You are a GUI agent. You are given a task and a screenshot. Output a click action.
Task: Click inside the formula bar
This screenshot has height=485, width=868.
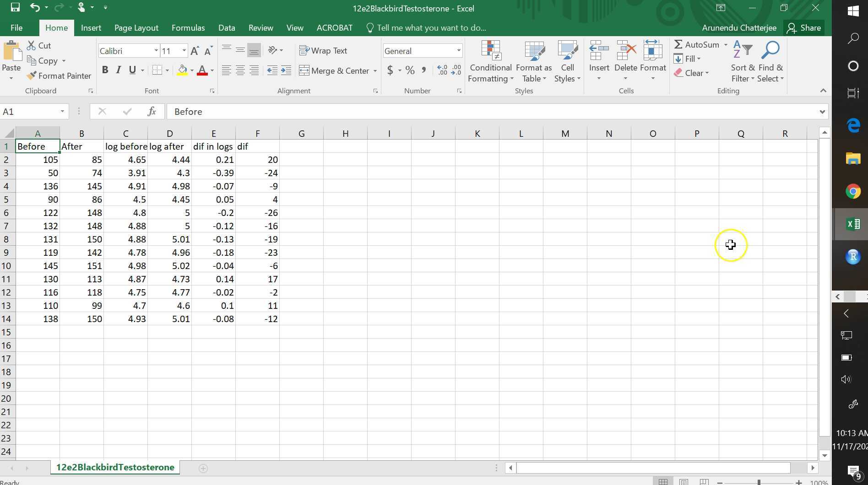coord(320,111)
